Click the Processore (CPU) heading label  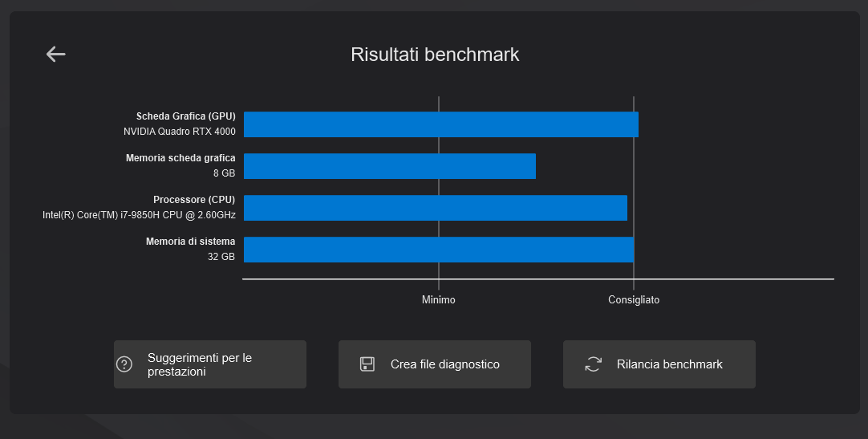(x=194, y=199)
